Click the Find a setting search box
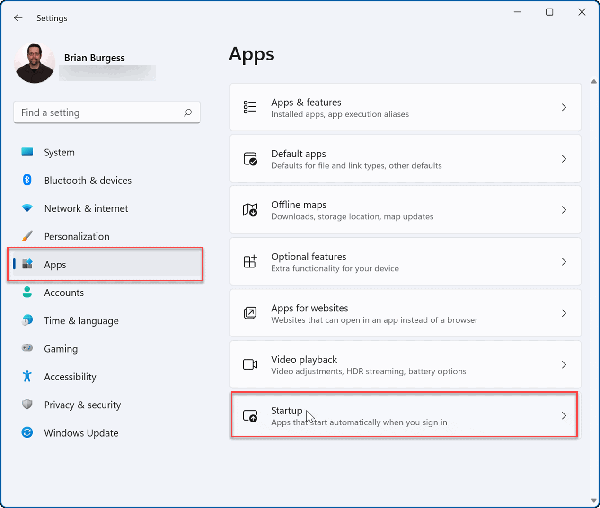Viewport: 600px width, 508px height. click(x=107, y=112)
